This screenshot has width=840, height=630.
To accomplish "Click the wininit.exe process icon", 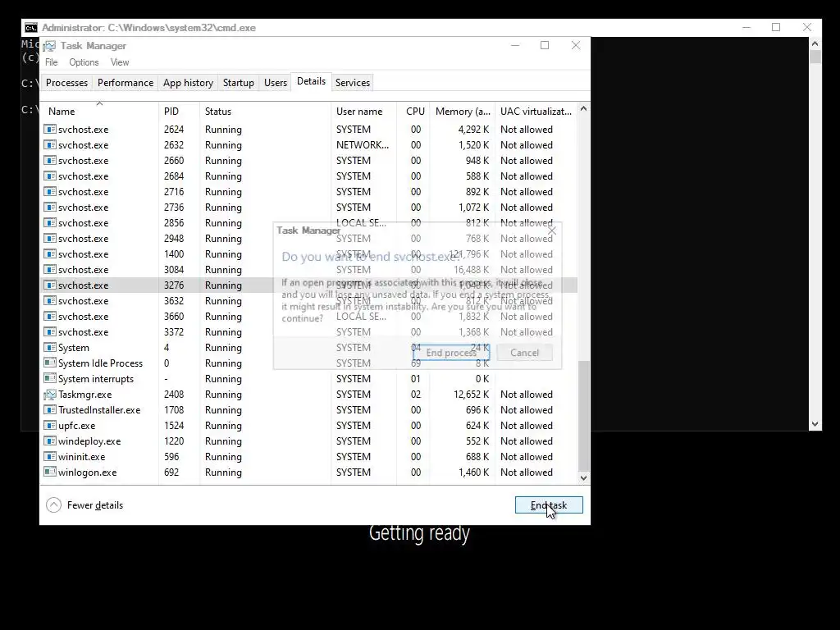I will point(50,456).
